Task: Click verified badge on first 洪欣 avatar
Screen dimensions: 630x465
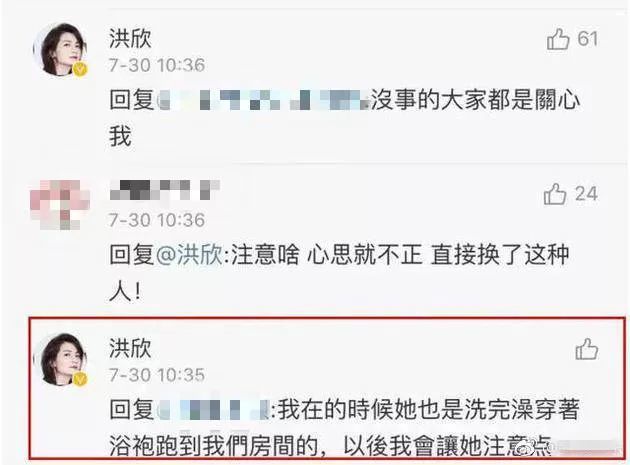Action: pos(80,70)
